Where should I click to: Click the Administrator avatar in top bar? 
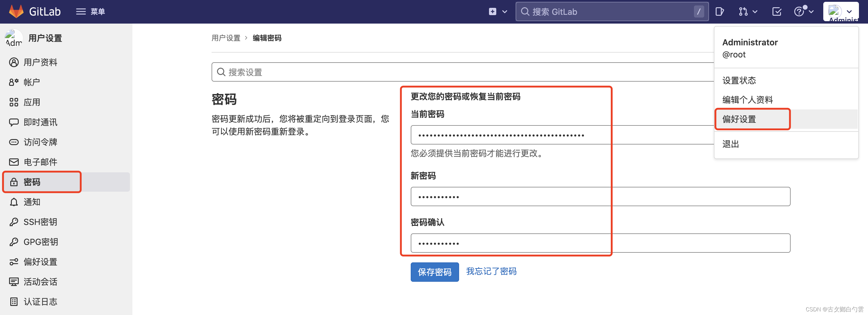click(x=834, y=11)
